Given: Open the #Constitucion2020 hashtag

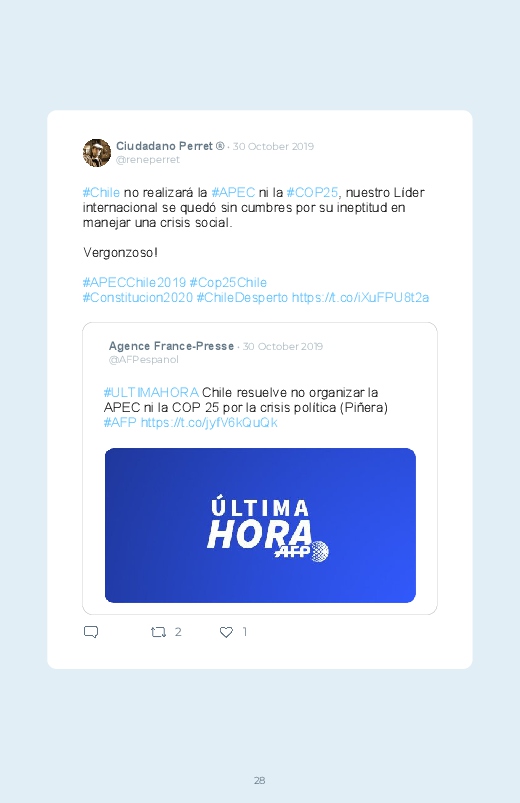Looking at the screenshot, I should point(138,298).
